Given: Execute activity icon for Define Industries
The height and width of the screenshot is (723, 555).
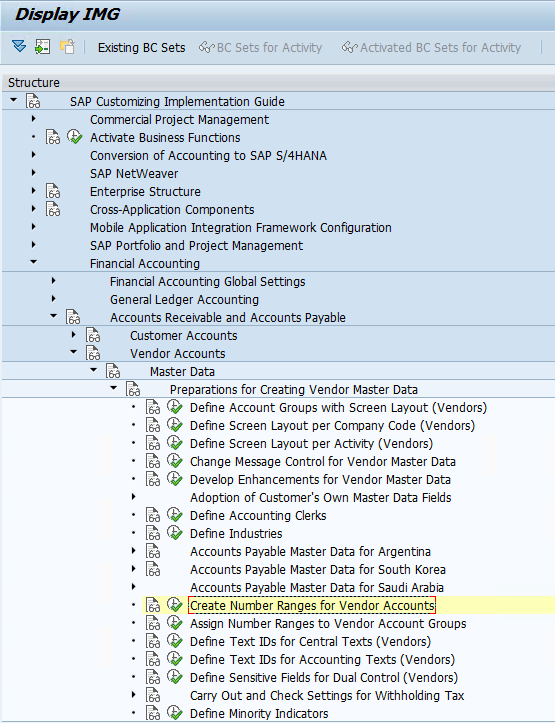Looking at the screenshot, I should coord(175,533).
